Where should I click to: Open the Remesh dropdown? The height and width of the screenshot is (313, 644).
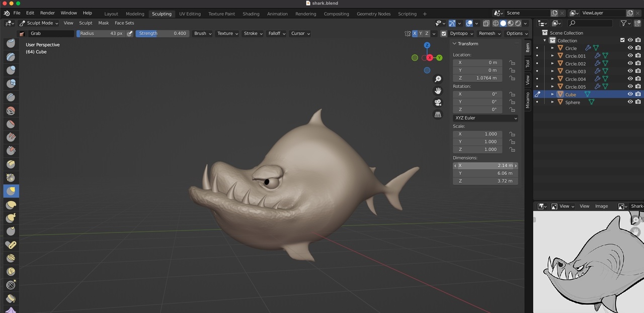click(x=488, y=33)
